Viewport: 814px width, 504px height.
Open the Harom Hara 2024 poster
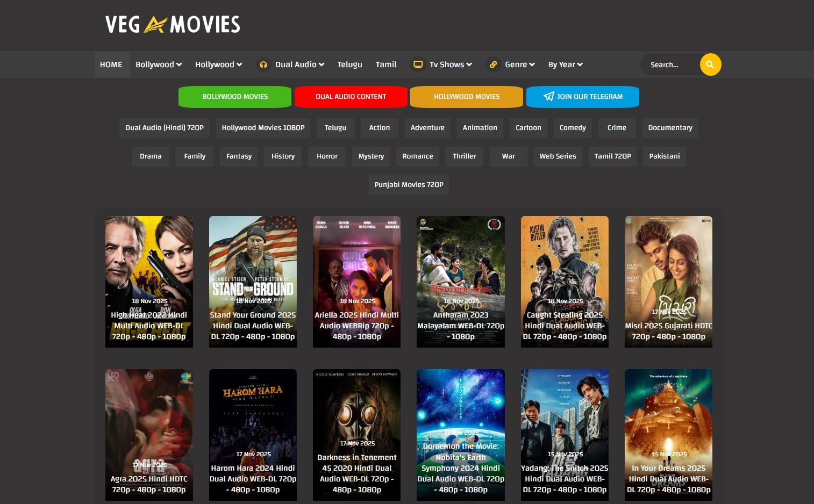[x=253, y=435]
